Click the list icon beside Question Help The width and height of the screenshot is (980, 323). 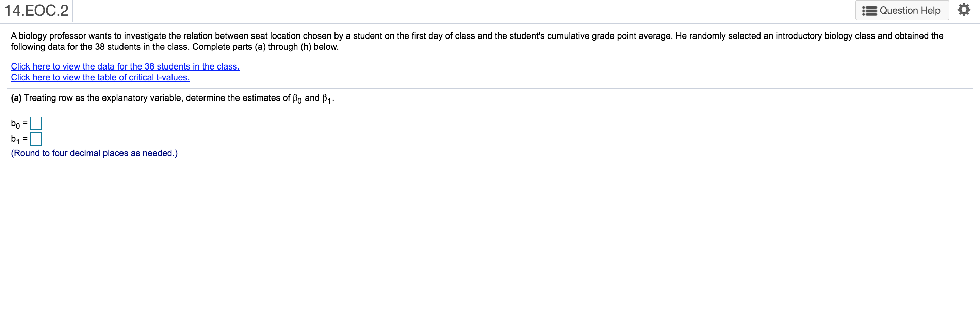pos(869,11)
